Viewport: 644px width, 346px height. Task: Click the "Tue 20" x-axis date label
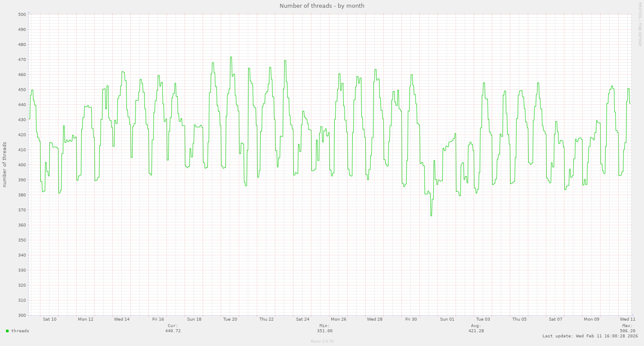(230, 319)
